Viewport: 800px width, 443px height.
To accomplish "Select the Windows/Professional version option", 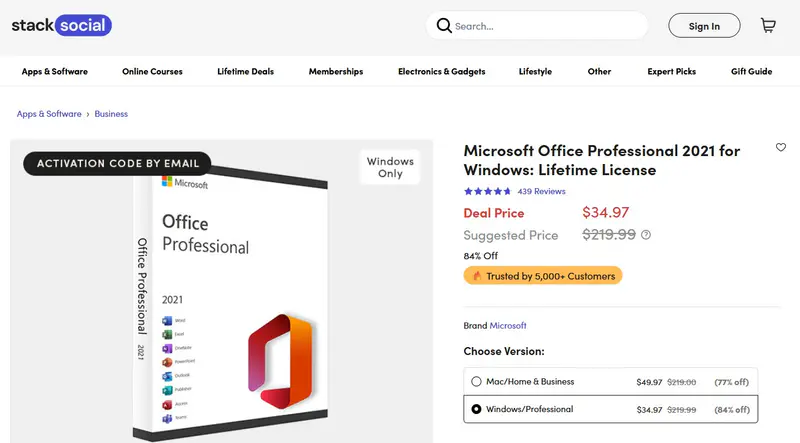I will pyautogui.click(x=476, y=409).
